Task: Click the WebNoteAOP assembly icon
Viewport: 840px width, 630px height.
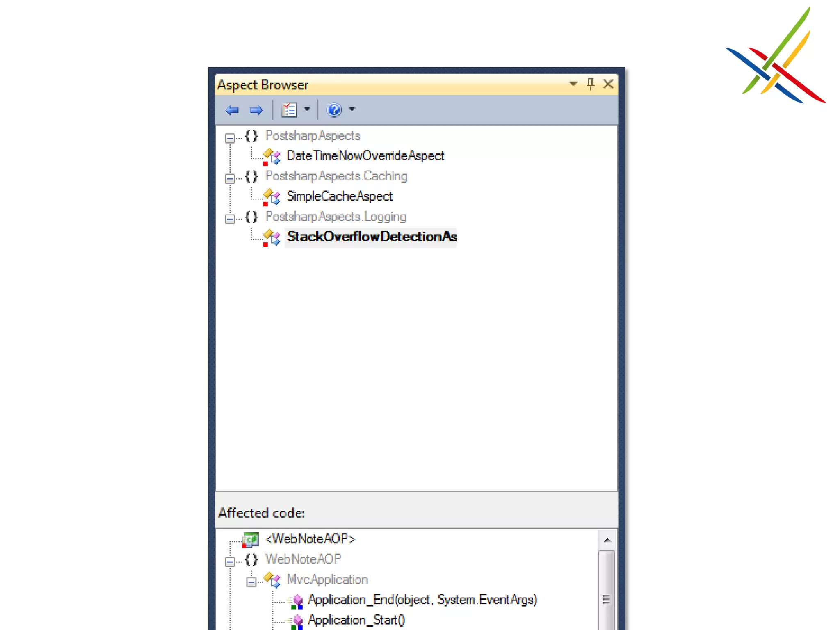Action: point(251,539)
